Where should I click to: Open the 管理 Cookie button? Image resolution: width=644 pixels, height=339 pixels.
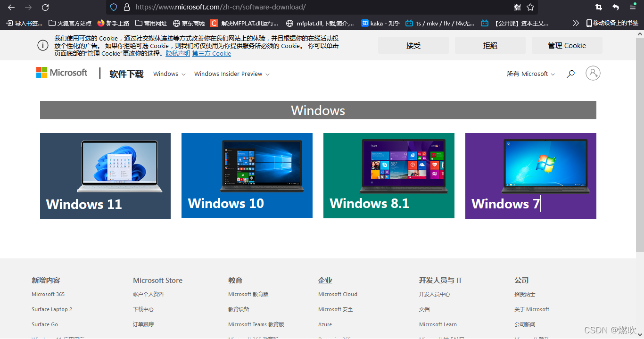pyautogui.click(x=567, y=45)
